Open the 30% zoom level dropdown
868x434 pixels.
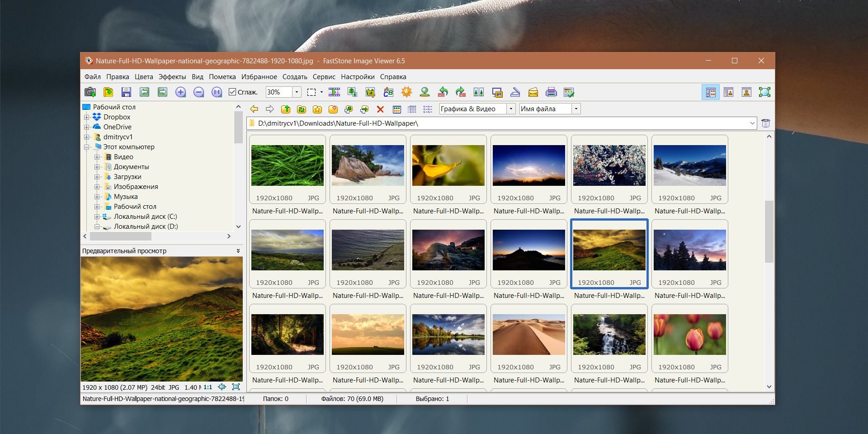(x=297, y=92)
